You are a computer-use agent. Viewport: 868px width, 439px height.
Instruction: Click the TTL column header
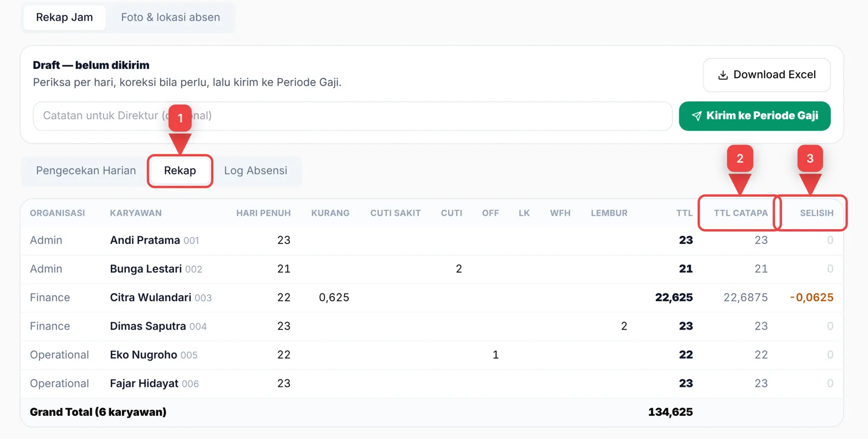click(x=685, y=213)
